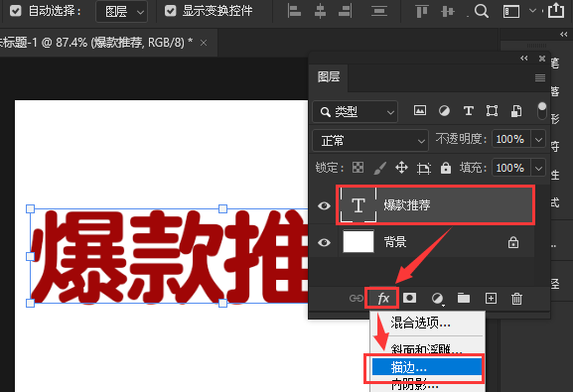This screenshot has height=392, width=573.
Task: Lock image pixels brush icon
Action: coord(379,168)
